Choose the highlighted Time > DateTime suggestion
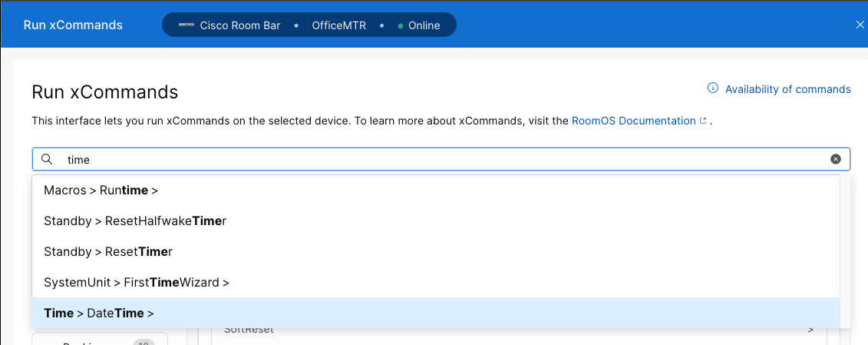The width and height of the screenshot is (868, 345). tap(99, 313)
